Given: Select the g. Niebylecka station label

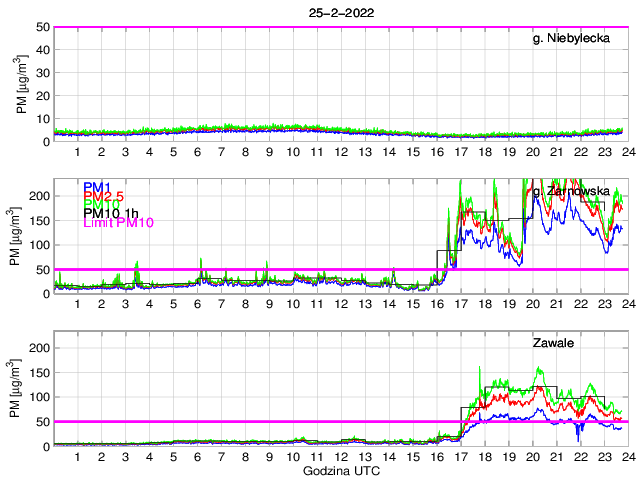Looking at the screenshot, I should pyautogui.click(x=576, y=39).
